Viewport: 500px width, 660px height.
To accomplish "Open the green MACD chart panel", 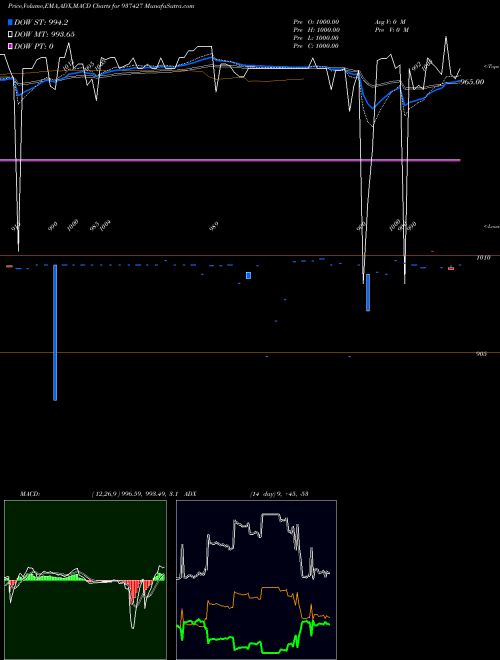I will click(x=85, y=580).
